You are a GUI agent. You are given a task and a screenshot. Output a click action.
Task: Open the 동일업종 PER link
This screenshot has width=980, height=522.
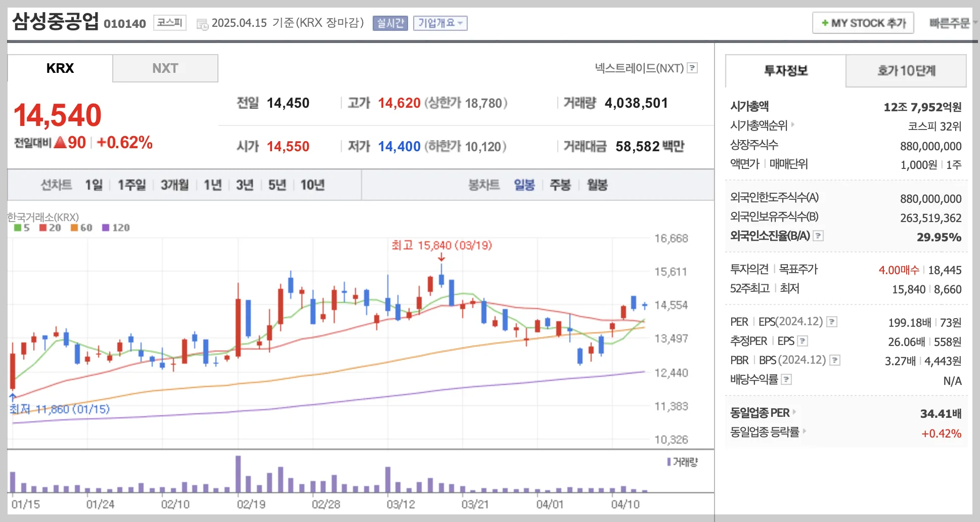click(760, 413)
